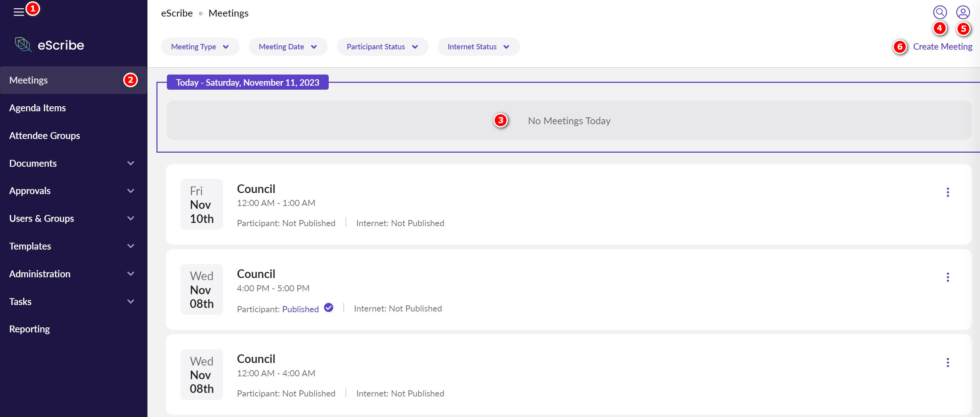Viewport: 980px width, 417px height.
Task: Click the eScribe logo icon
Action: (x=23, y=45)
